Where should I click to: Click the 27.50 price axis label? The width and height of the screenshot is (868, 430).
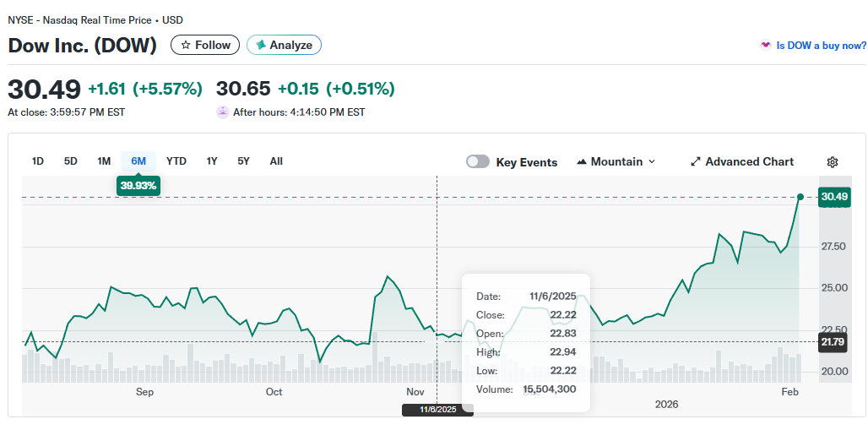pyautogui.click(x=833, y=247)
